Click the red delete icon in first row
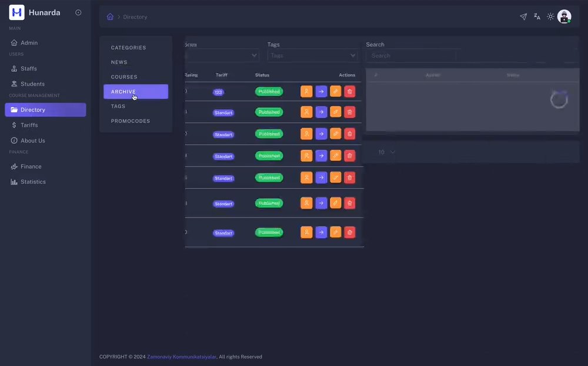Image resolution: width=588 pixels, height=366 pixels. [349, 92]
